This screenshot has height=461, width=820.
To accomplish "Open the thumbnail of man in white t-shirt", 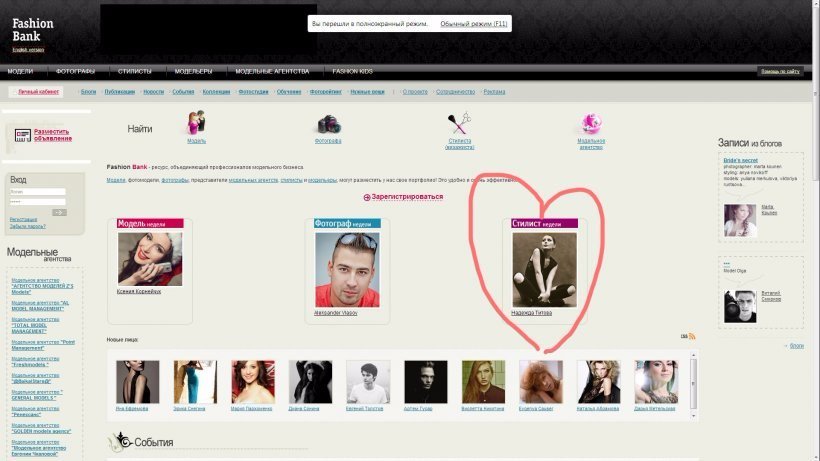I will (x=368, y=382).
